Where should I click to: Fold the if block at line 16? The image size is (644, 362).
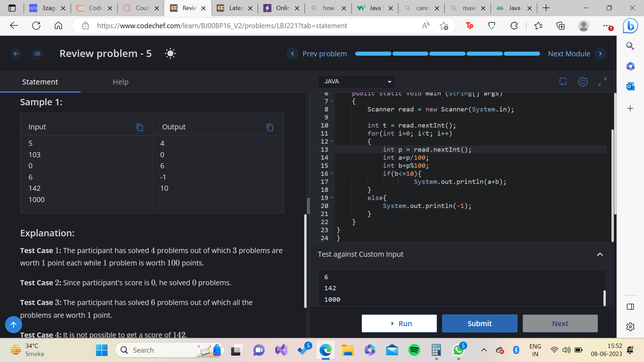click(x=332, y=174)
